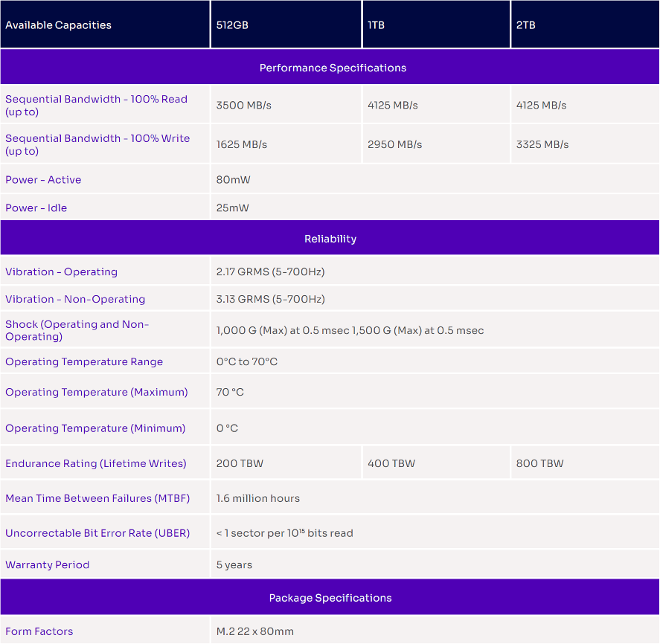Click the Sequential Bandwidth 100% Write label
Viewport: 660px width, 644px height.
[x=97, y=144]
